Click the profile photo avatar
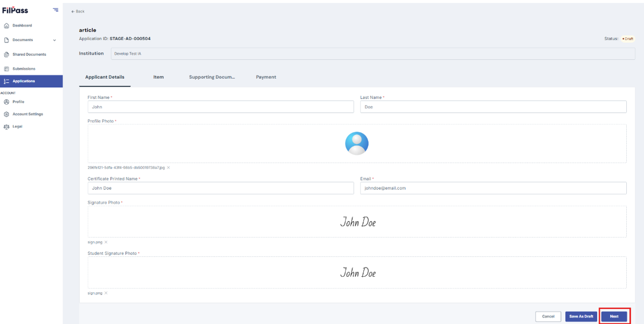 click(357, 143)
